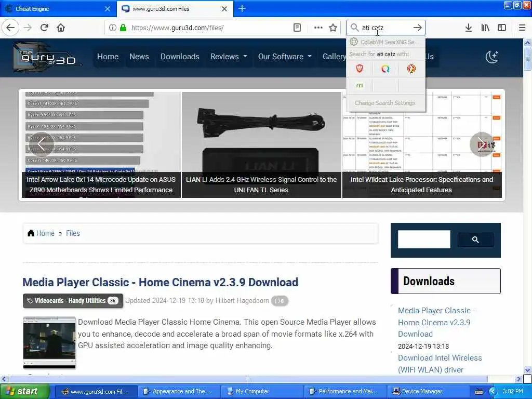This screenshot has width=532, height=399.
Task: Select the www.guru3d.com Files tab
Action: point(175,9)
